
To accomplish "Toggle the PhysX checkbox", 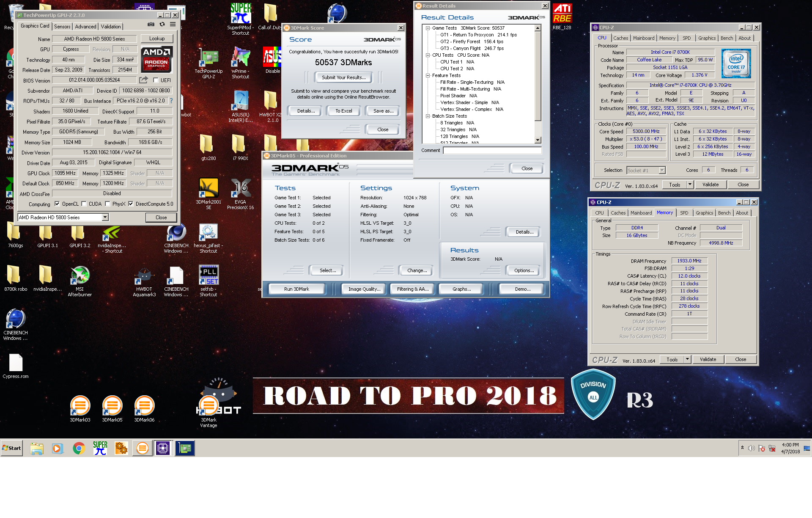I will pyautogui.click(x=107, y=204).
